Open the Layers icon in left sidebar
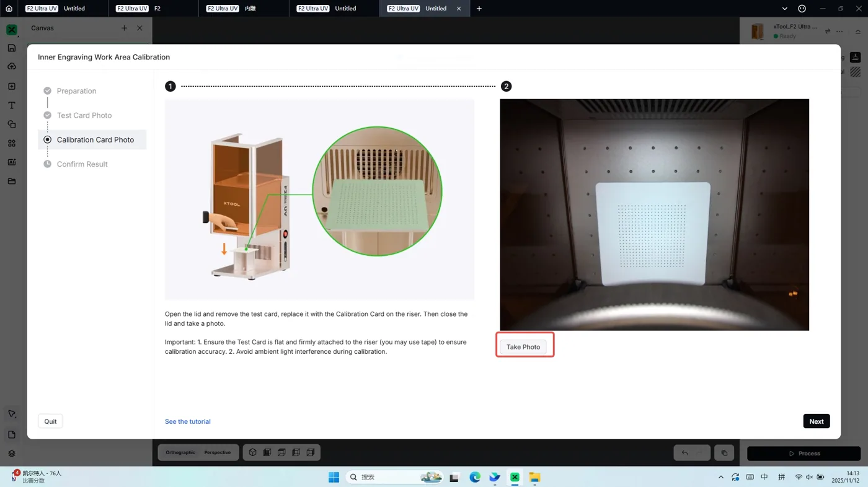The height and width of the screenshot is (487, 868). click(12, 454)
